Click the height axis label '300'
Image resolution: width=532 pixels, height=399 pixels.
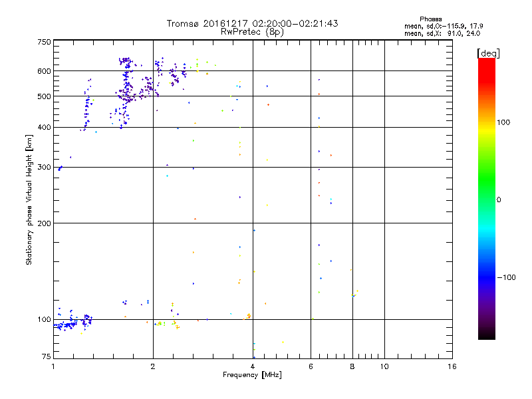pyautogui.click(x=44, y=168)
